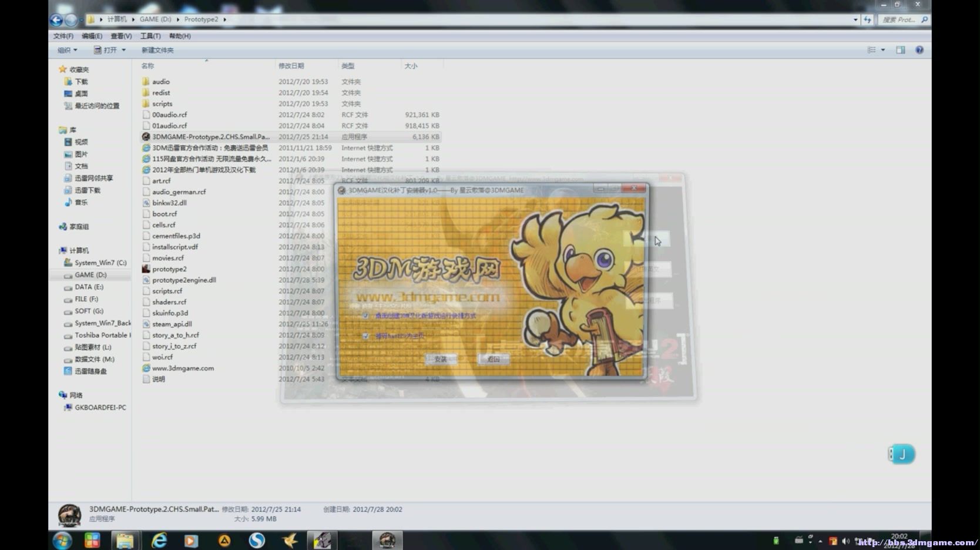
Task: Open the view options dropdown arrow
Action: click(883, 50)
